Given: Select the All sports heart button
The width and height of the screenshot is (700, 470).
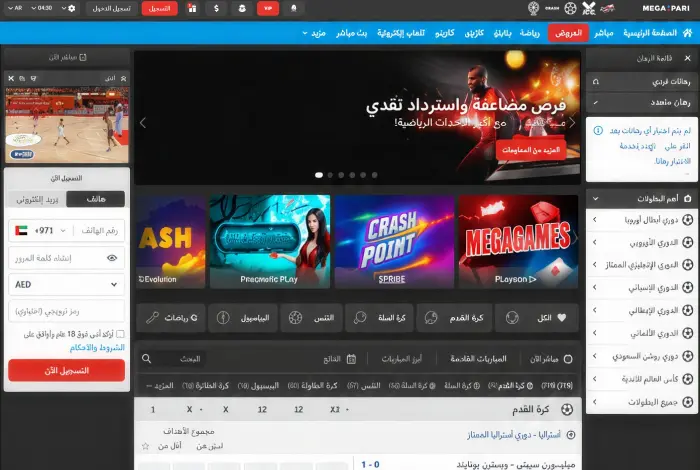Looking at the screenshot, I should pyautogui.click(x=537, y=318).
